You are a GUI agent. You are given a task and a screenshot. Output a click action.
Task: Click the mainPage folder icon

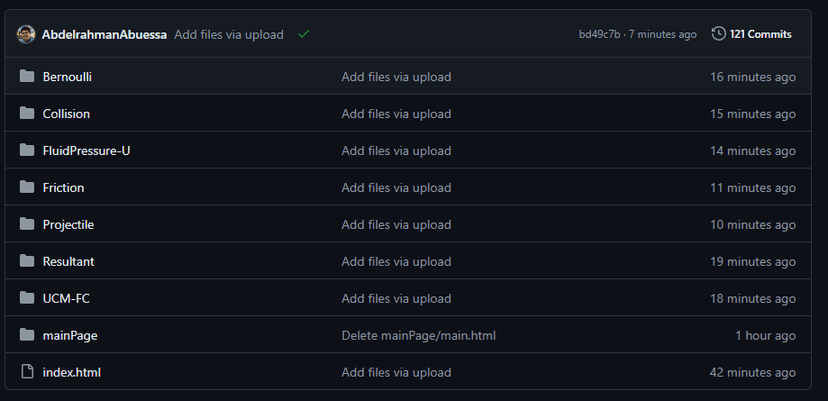click(27, 336)
